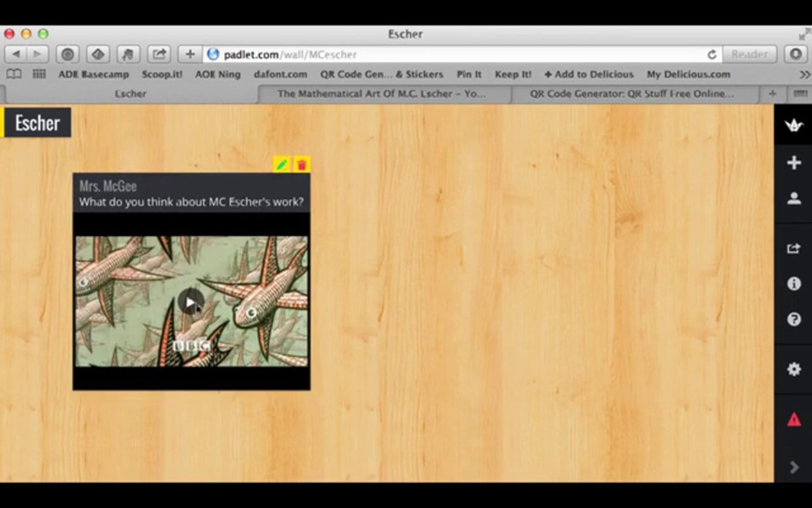
Task: Click the share icon in Padlet sidebar
Action: [794, 249]
